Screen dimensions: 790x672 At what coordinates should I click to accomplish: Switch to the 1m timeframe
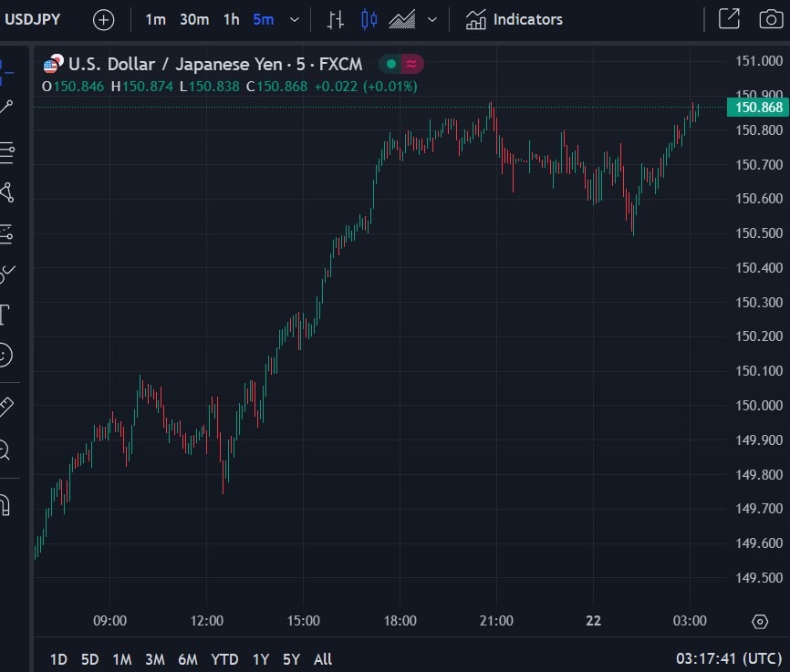(155, 20)
